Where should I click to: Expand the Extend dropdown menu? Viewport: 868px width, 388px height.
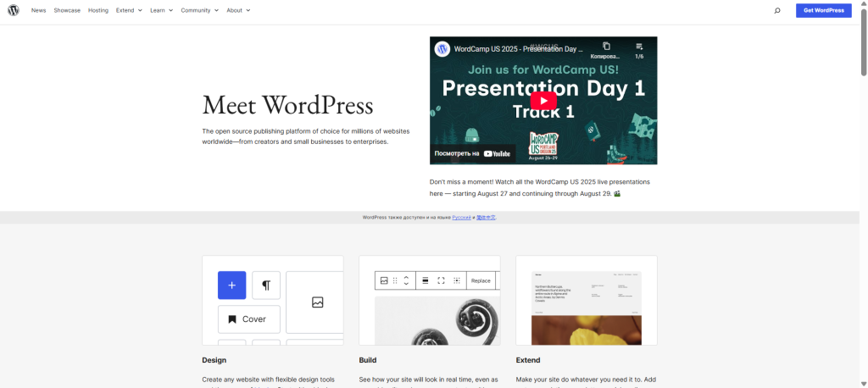[x=128, y=11]
